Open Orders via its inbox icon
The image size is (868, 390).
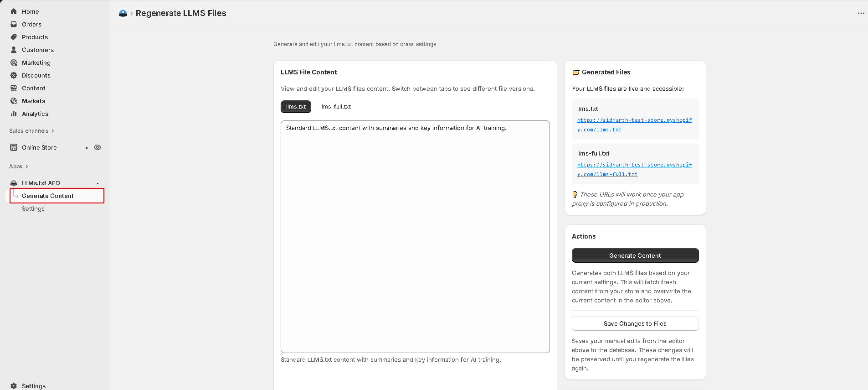pyautogui.click(x=14, y=24)
